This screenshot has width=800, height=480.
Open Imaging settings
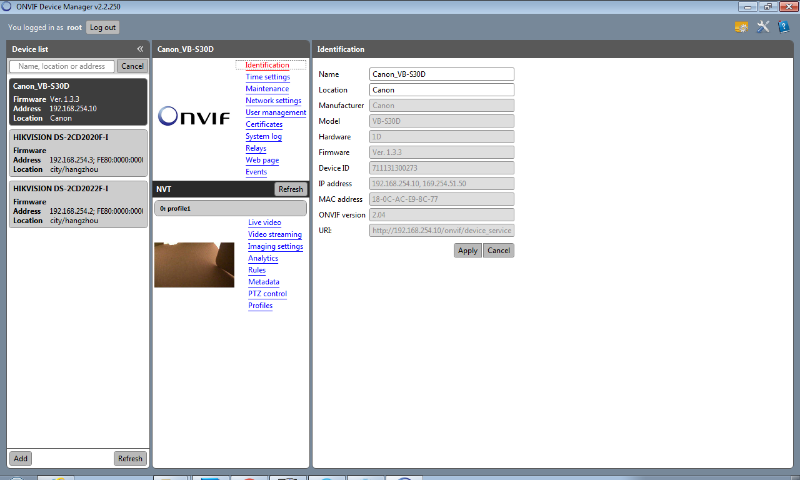(x=276, y=246)
